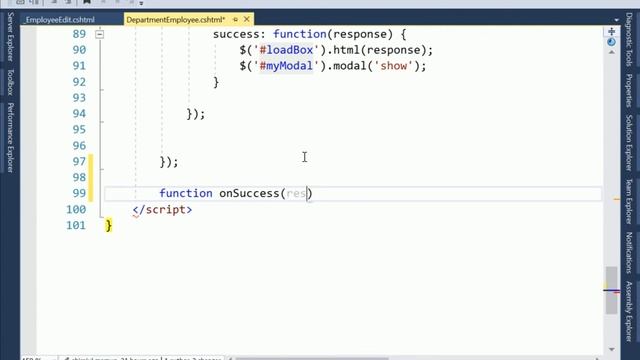Open the Server Explorer side panel
Image resolution: width=640 pixels, height=360 pixels.
tap(10, 37)
